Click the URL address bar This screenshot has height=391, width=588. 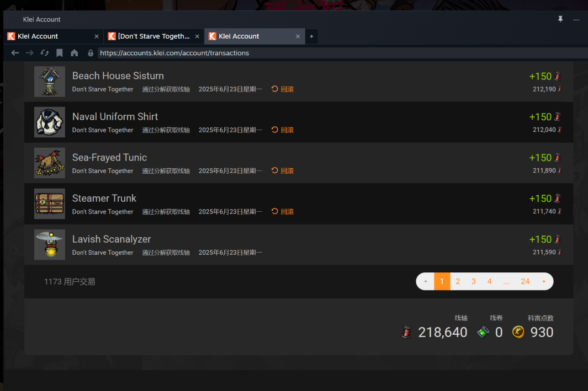(x=341, y=53)
